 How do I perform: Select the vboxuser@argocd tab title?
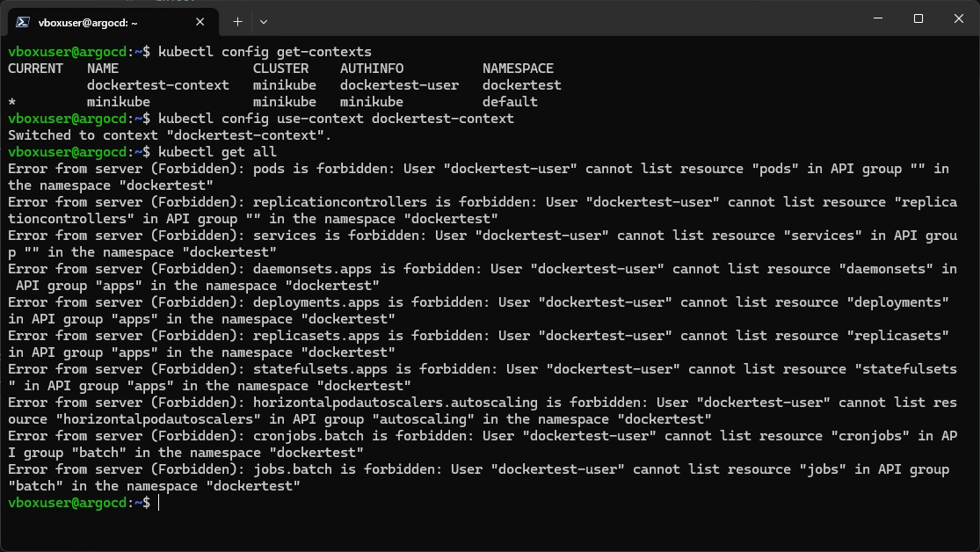tap(88, 23)
